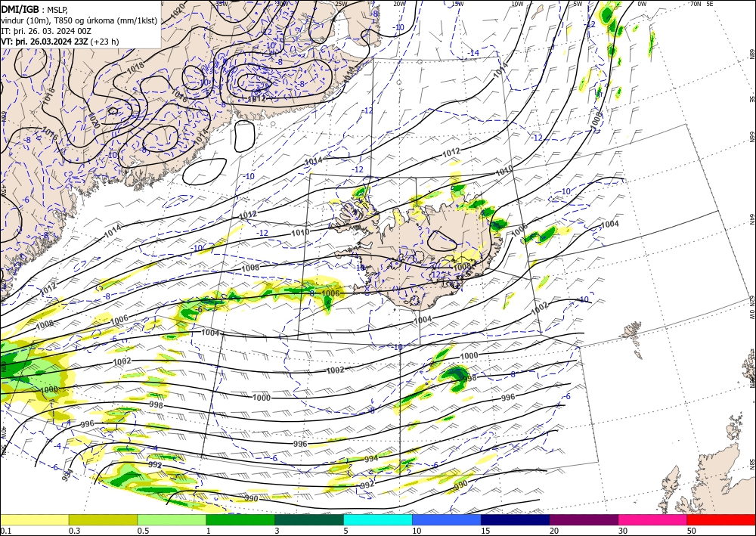Select the green 1–3 legend color
This screenshot has height=536, width=756.
click(x=240, y=519)
